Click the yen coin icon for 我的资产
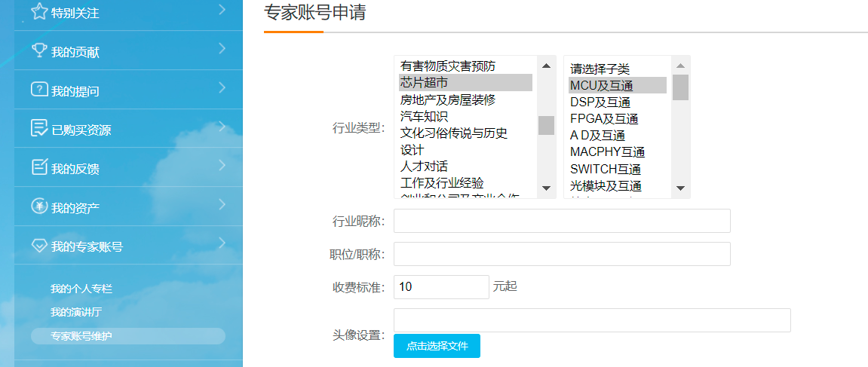The height and width of the screenshot is (367, 868). (x=39, y=206)
